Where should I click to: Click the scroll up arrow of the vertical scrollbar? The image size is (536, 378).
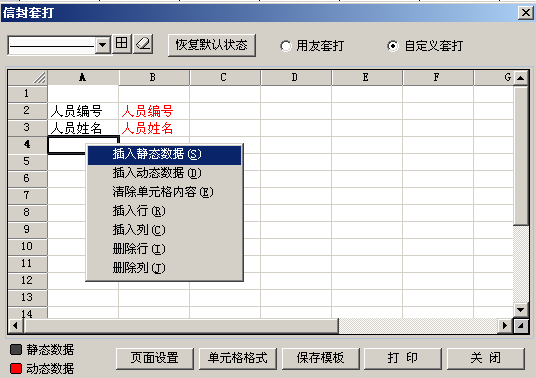(x=521, y=78)
